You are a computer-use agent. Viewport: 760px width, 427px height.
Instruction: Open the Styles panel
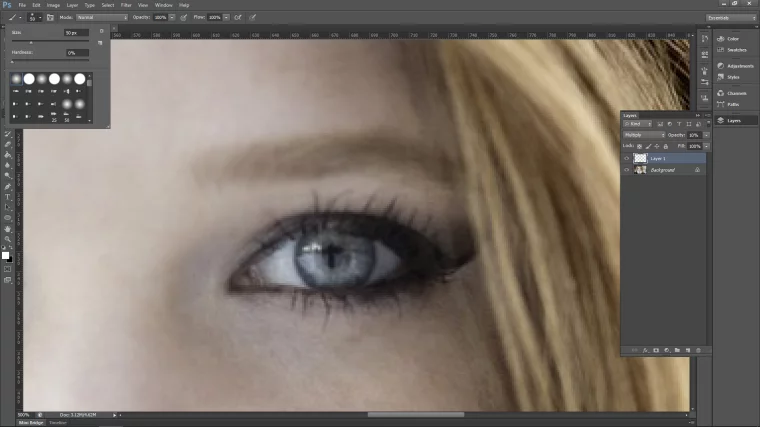click(x=733, y=77)
